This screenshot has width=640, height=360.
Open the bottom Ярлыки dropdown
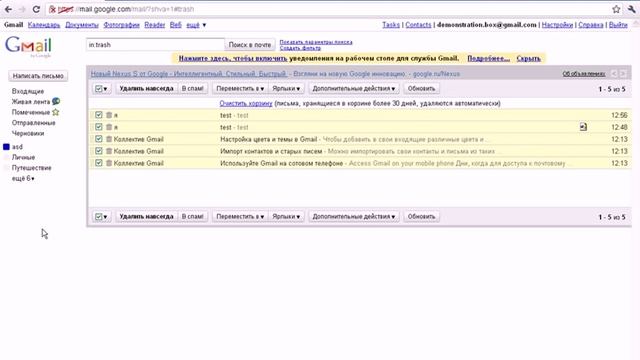[286, 216]
